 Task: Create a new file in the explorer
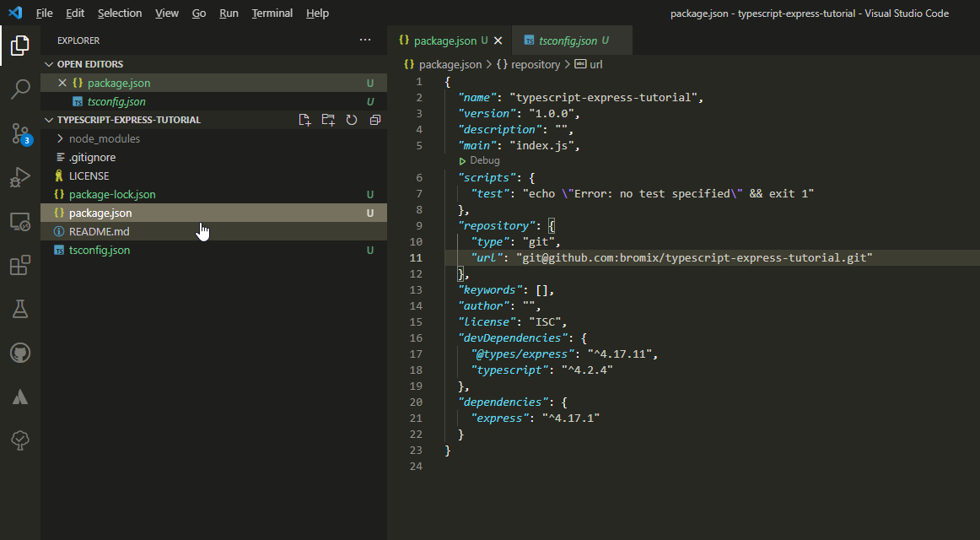[304, 120]
